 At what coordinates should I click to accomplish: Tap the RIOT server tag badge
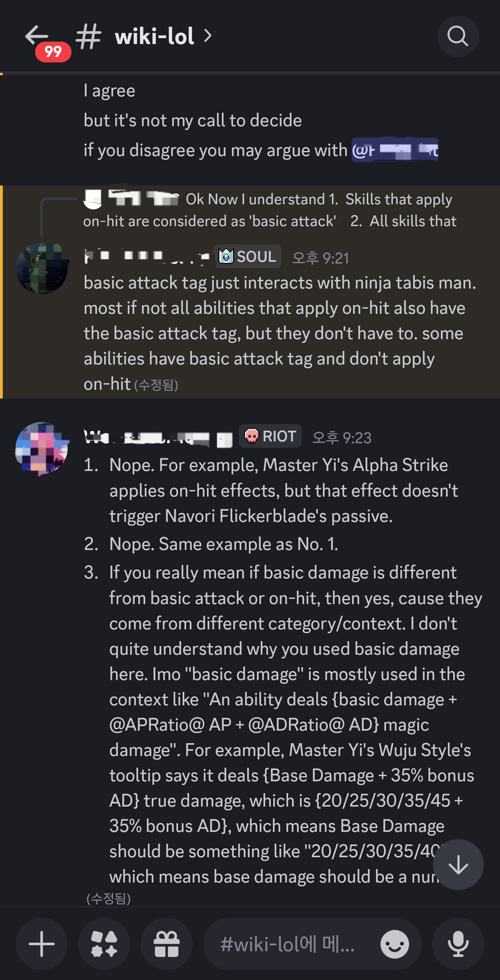click(x=270, y=436)
